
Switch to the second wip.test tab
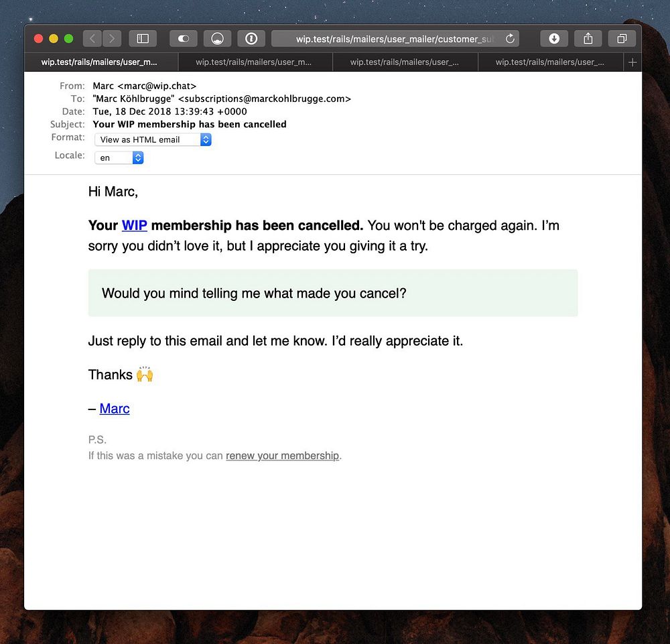pyautogui.click(x=255, y=62)
